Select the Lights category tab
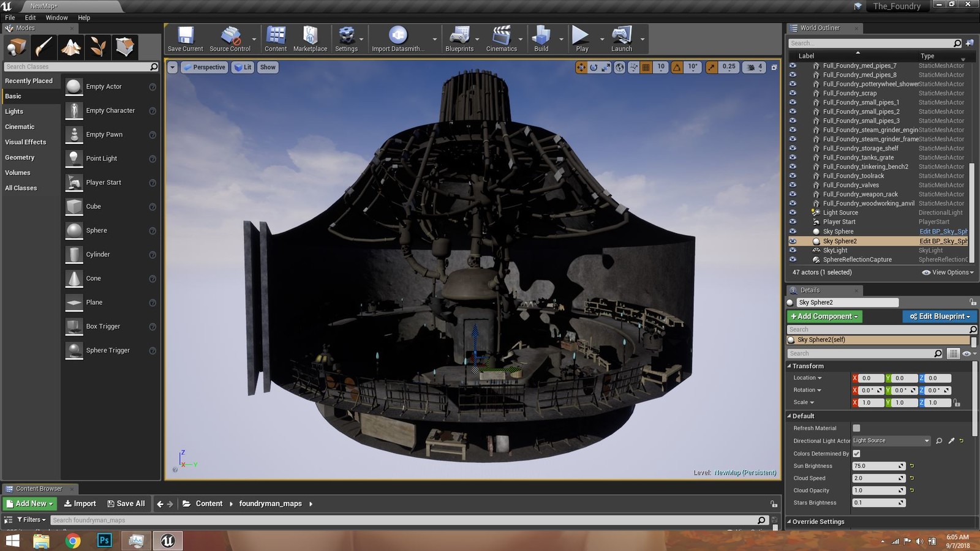This screenshot has height=551, width=980. (x=31, y=111)
